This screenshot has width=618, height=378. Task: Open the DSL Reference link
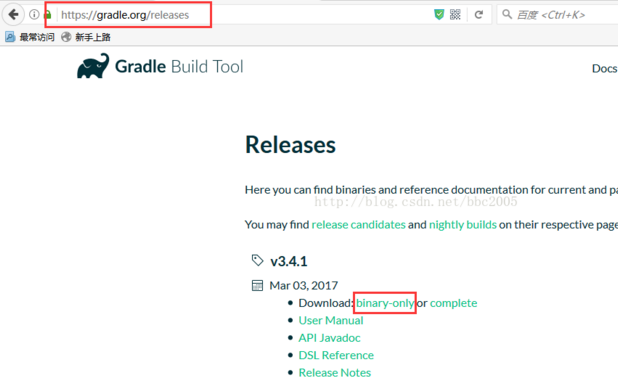tap(336, 355)
